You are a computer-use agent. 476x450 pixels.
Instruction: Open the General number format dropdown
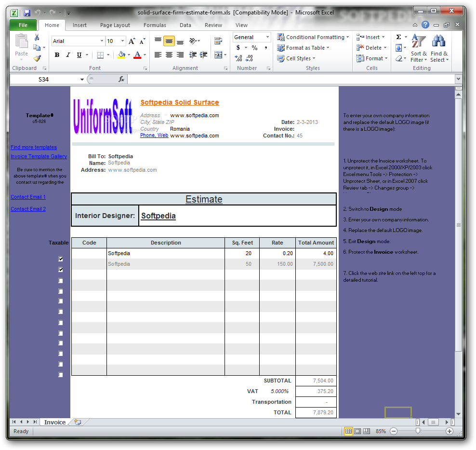click(267, 37)
